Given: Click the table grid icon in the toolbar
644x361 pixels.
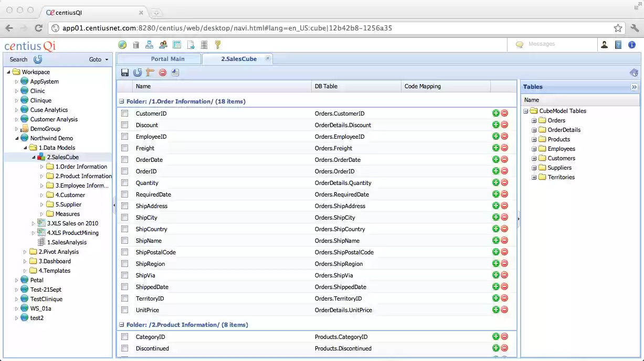Looking at the screenshot, I should pyautogui.click(x=177, y=45).
